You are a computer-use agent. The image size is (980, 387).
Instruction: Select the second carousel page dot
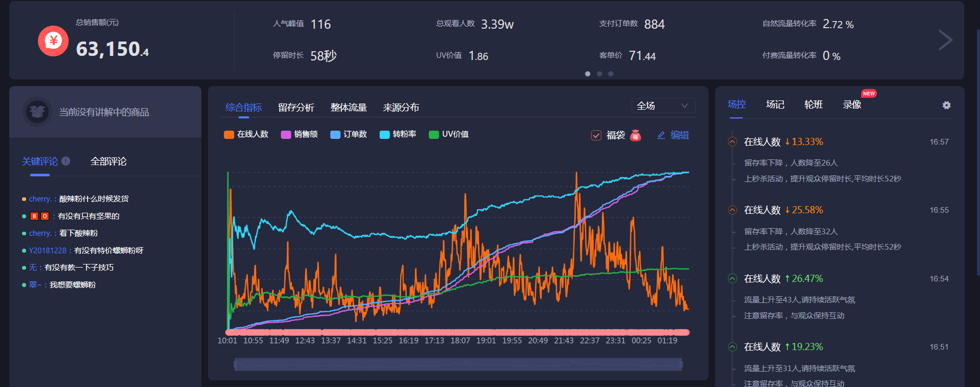tap(599, 74)
